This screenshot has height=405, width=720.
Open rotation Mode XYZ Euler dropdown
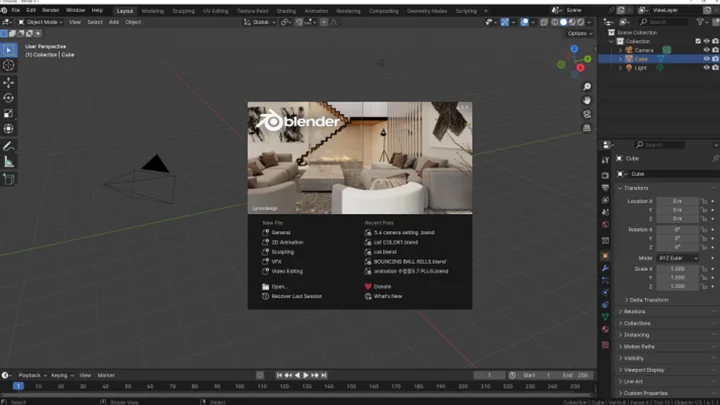tap(677, 258)
